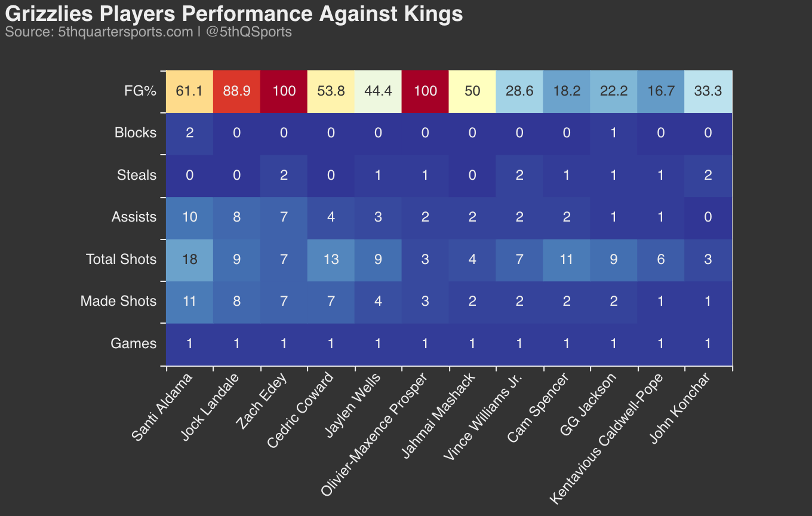This screenshot has height=516, width=812.
Task: Click the chart title Grizzlies Players Performance
Action: [233, 14]
